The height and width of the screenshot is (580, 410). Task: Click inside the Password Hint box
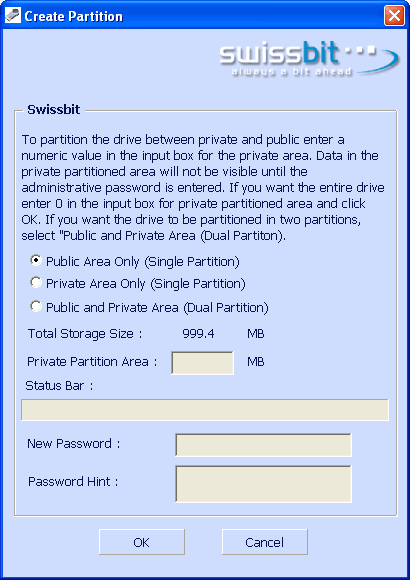[x=263, y=484]
